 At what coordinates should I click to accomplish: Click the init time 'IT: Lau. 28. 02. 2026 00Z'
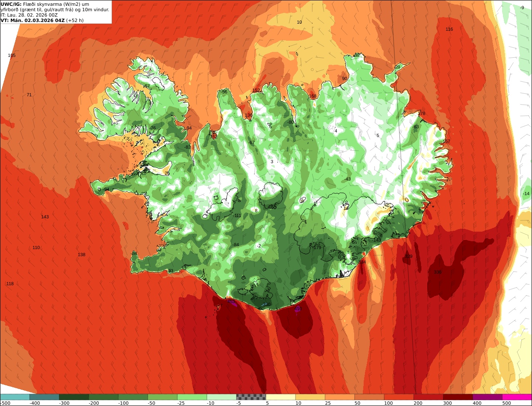pyautogui.click(x=29, y=15)
